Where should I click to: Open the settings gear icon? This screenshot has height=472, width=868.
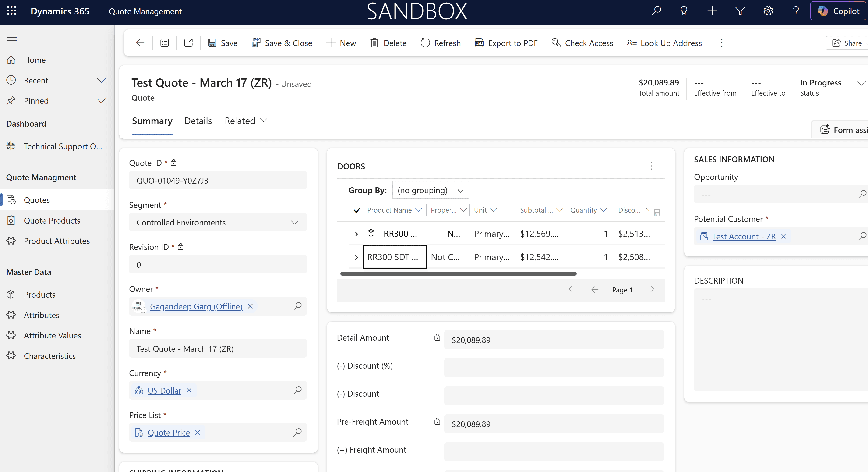pos(768,11)
